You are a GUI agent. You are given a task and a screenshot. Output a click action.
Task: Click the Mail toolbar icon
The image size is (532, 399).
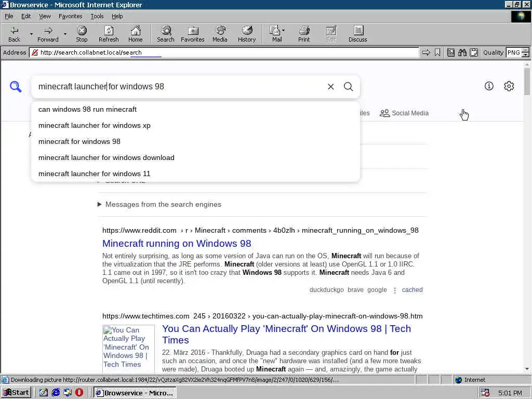pyautogui.click(x=276, y=34)
